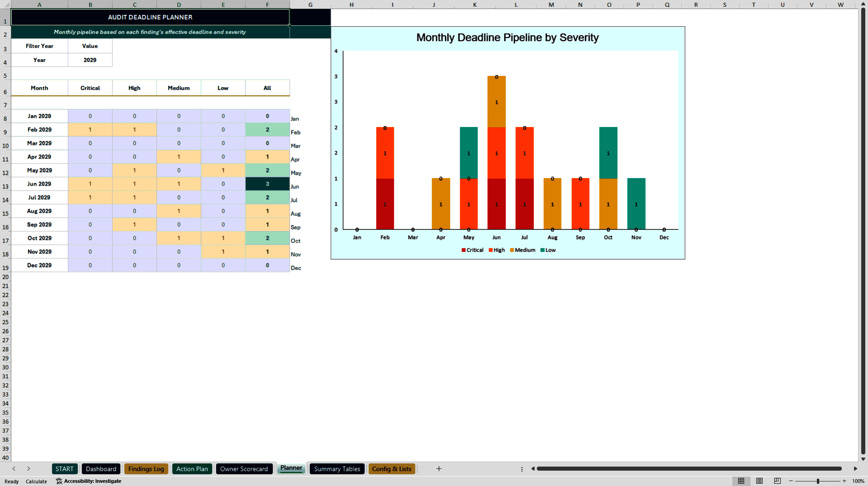Click horizontal scrollbar left arrow

pos(533,469)
